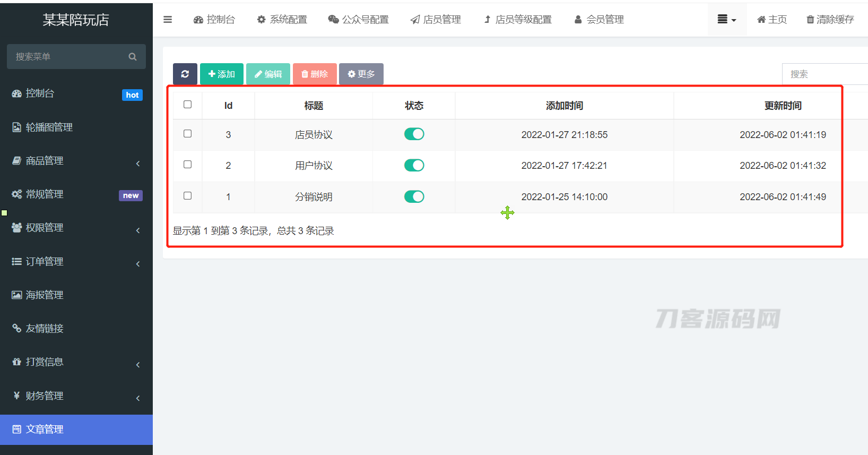Screen dimensions: 868x455
Task: Open 系统配置 in the top navigation
Action: coord(282,20)
